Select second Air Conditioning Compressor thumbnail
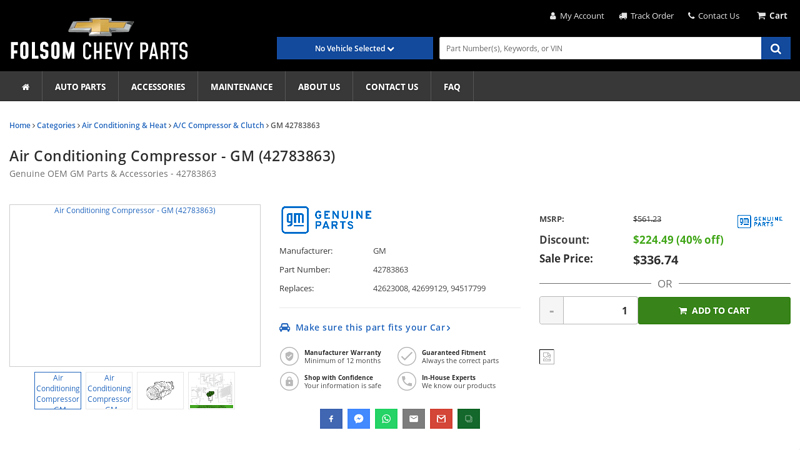800x450 pixels. (109, 390)
